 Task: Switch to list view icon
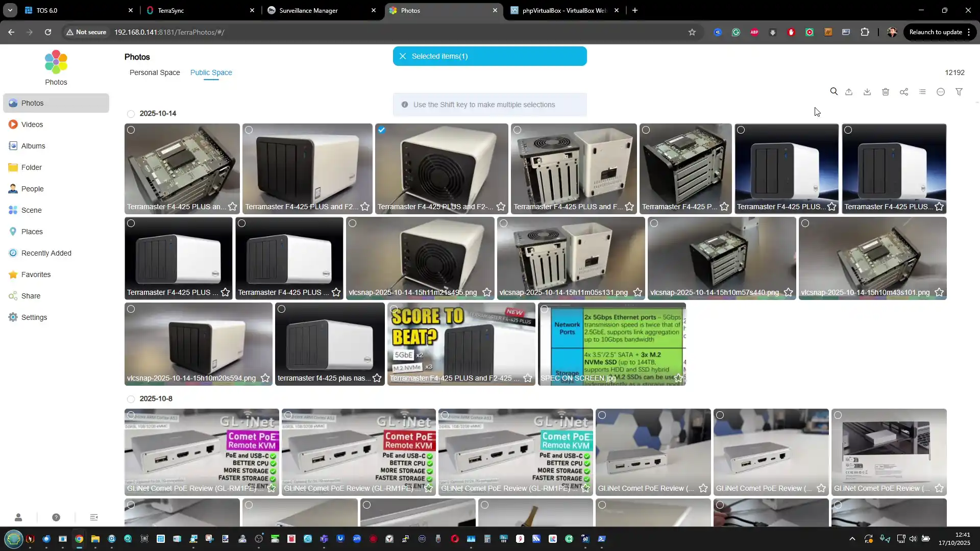[922, 92]
